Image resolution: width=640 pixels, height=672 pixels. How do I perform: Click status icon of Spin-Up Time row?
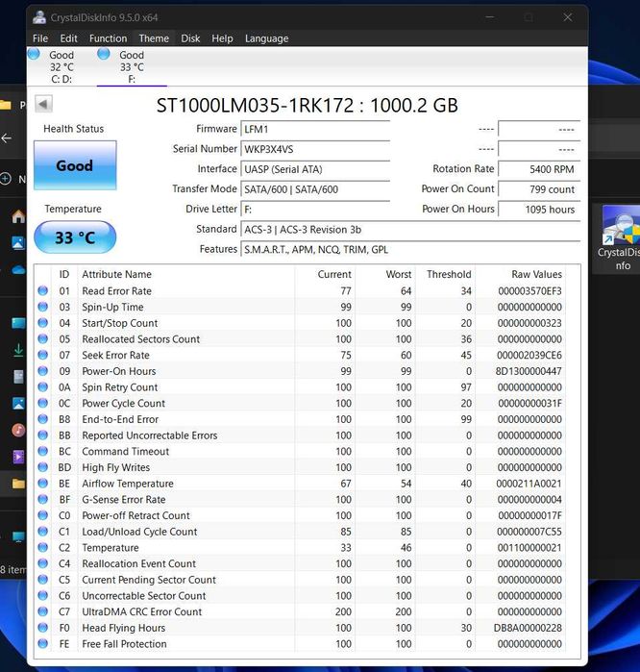coord(43,307)
